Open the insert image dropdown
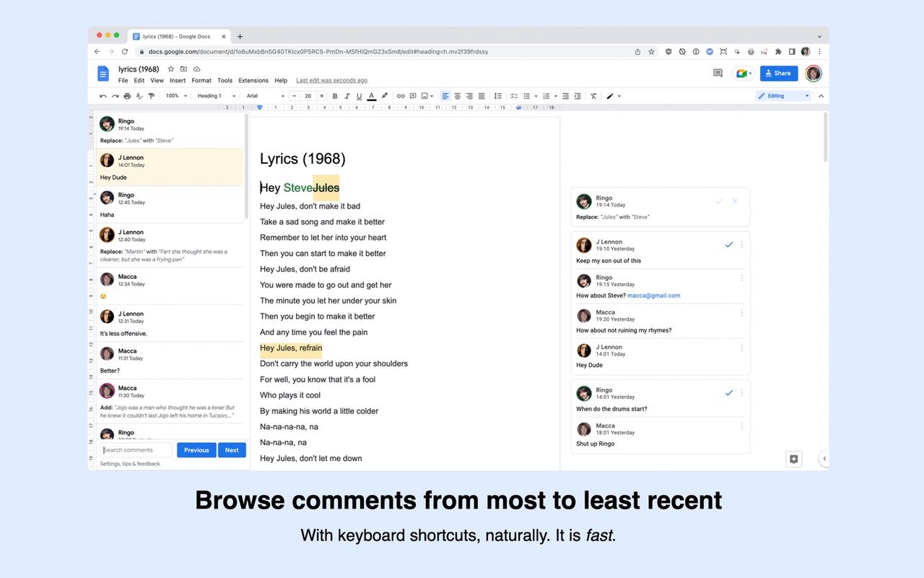 [427, 96]
